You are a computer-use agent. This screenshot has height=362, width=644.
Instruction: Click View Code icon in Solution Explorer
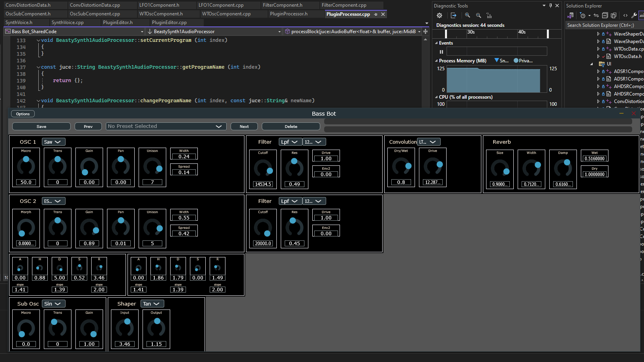pos(625,15)
